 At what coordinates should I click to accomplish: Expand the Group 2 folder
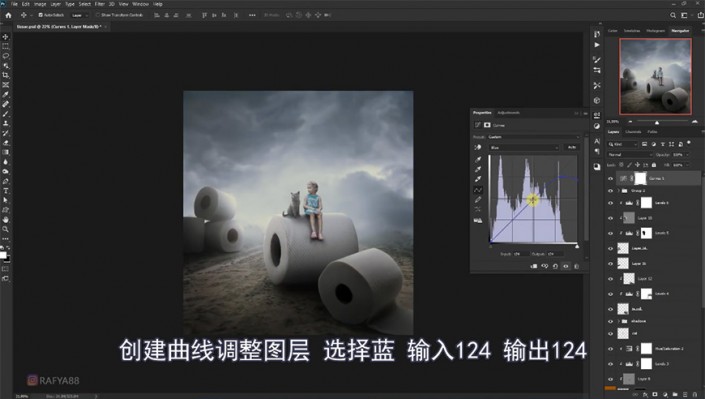tap(618, 191)
